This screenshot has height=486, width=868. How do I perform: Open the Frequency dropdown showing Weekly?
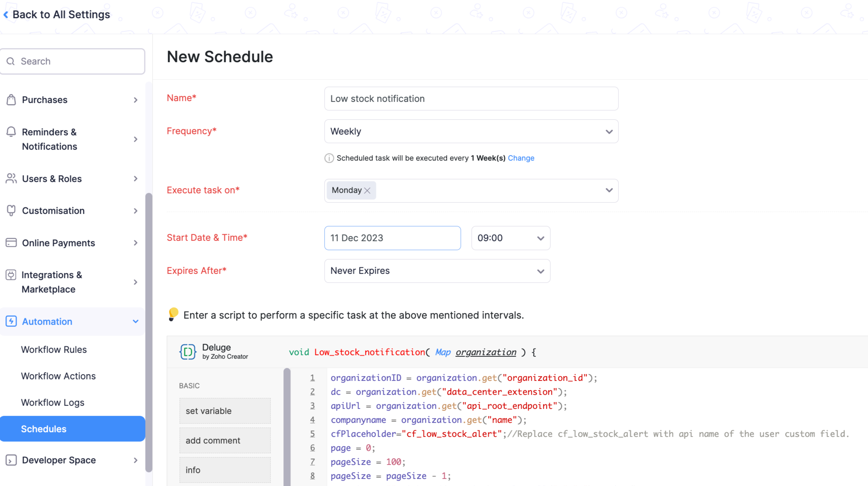point(471,132)
